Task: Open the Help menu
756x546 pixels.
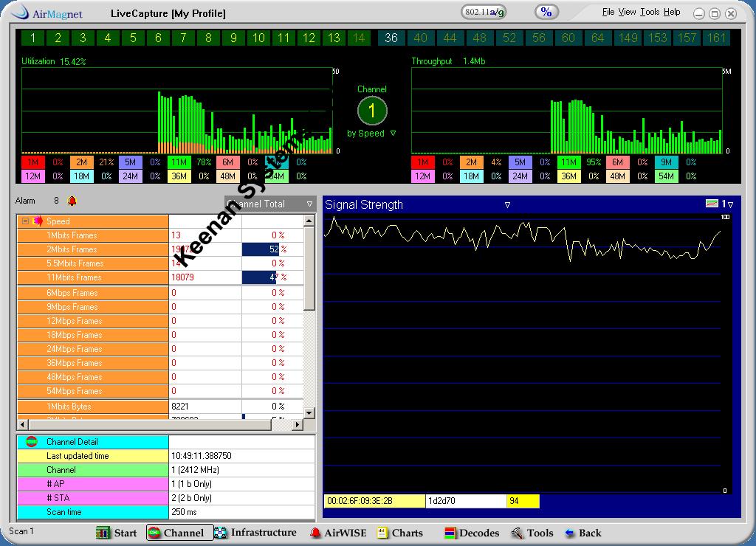Action: (672, 12)
